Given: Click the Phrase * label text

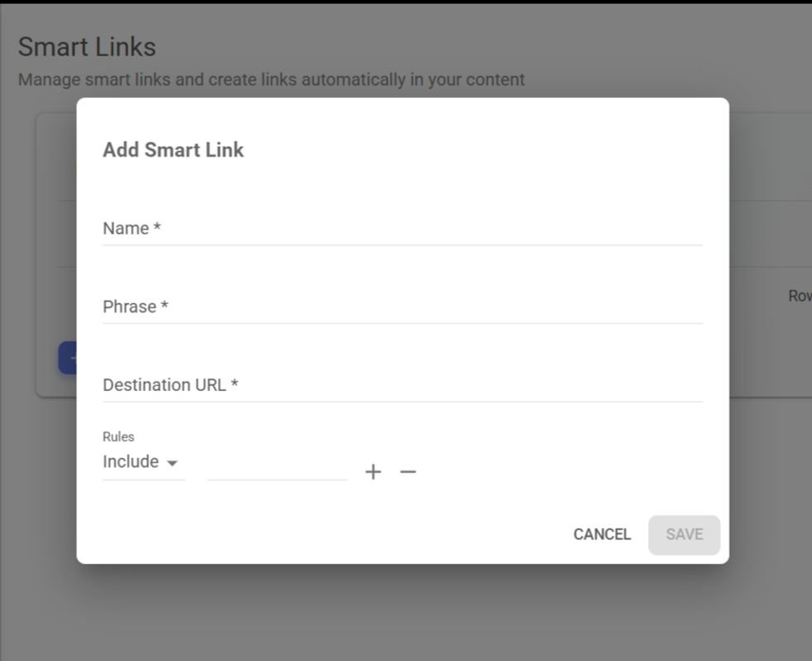Looking at the screenshot, I should (136, 307).
